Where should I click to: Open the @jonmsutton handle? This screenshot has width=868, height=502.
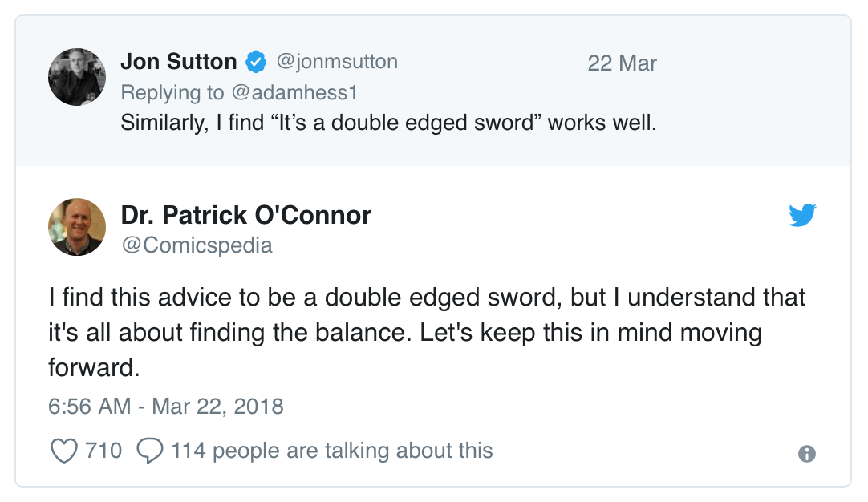(x=337, y=62)
